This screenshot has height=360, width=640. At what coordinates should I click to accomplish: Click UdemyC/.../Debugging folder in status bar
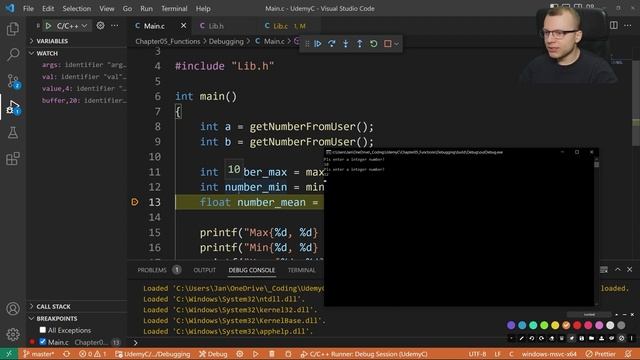[153, 354]
